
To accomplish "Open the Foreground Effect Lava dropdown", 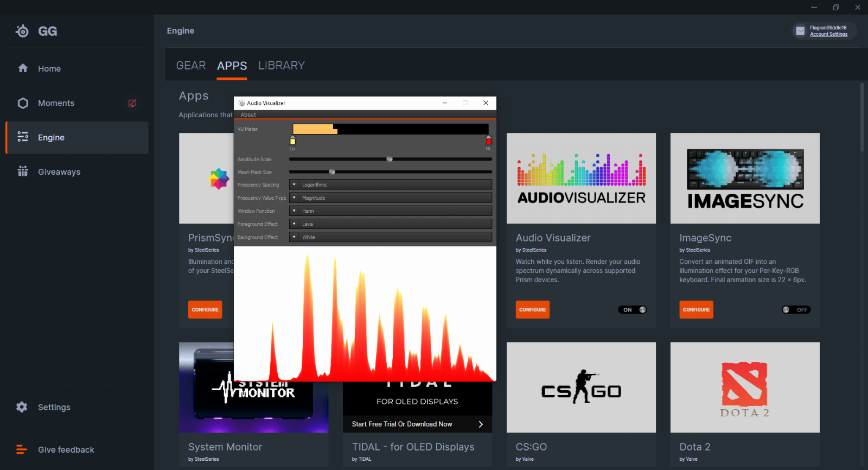I will click(391, 224).
